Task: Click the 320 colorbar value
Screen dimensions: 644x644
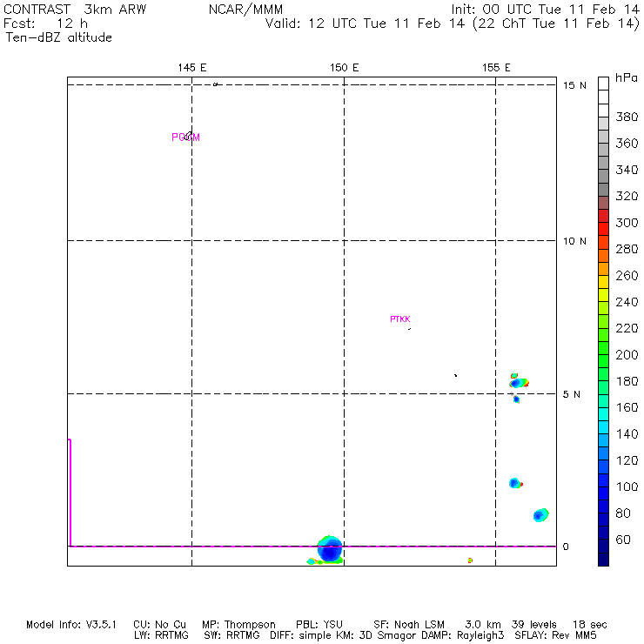Action: pos(627,196)
